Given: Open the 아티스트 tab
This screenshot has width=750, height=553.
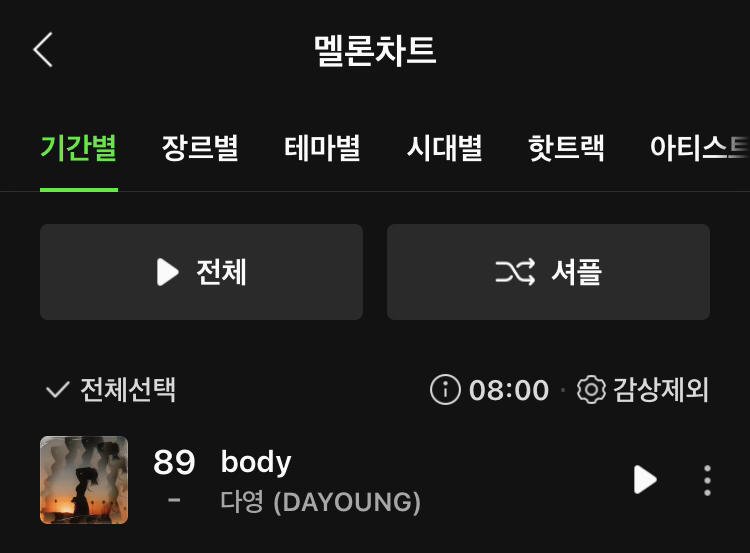Looking at the screenshot, I should (x=699, y=148).
